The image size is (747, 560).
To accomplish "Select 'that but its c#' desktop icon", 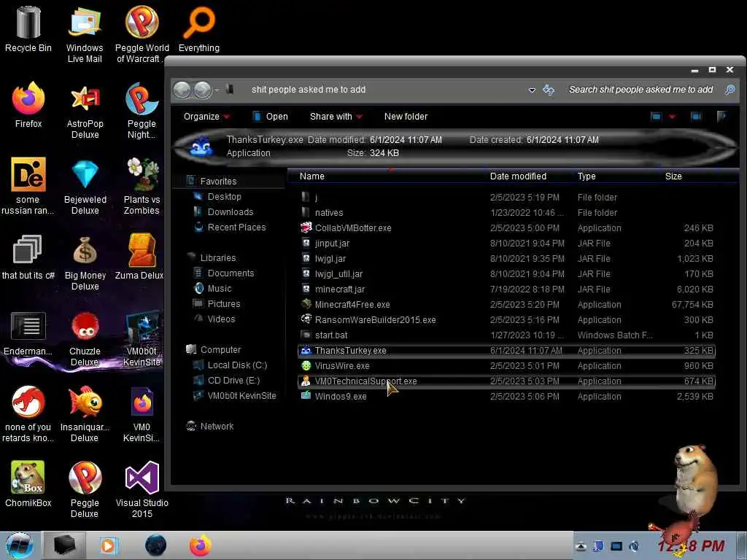I will tap(28, 256).
